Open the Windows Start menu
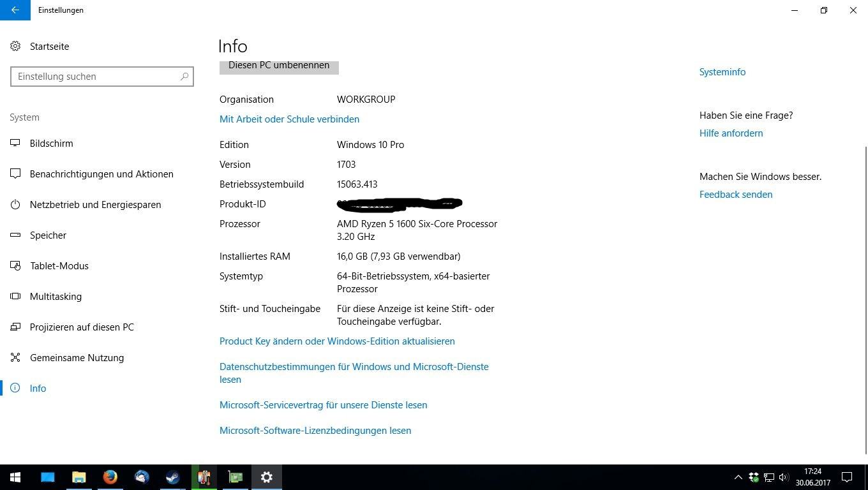 (15, 477)
